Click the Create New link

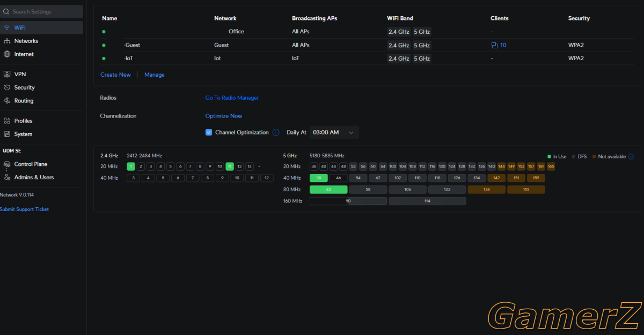point(115,75)
